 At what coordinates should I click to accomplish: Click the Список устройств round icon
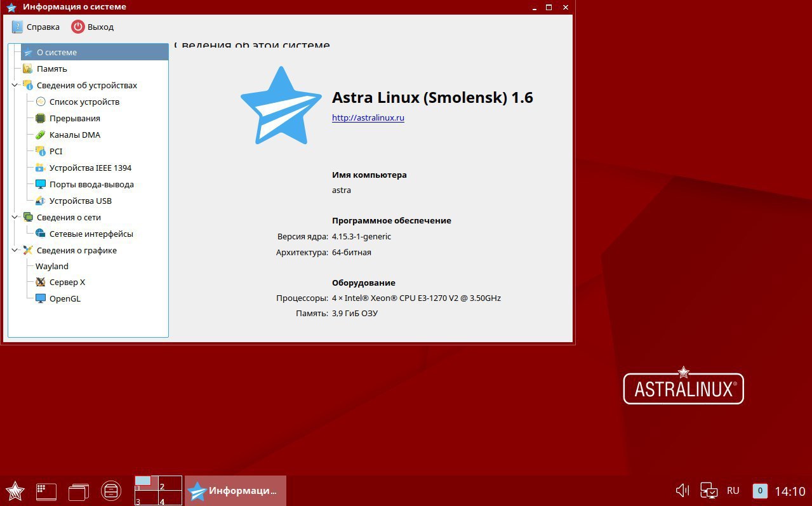(x=41, y=102)
